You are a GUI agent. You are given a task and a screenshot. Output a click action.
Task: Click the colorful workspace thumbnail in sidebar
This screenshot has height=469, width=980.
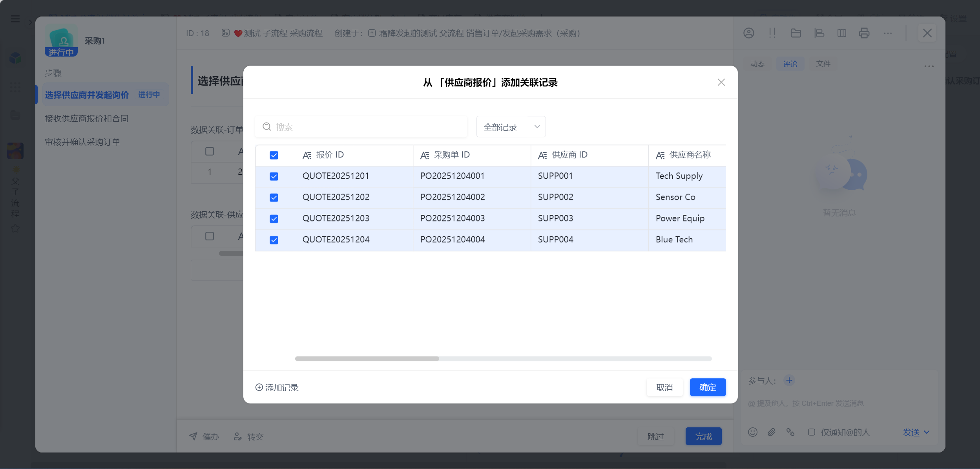click(x=15, y=151)
